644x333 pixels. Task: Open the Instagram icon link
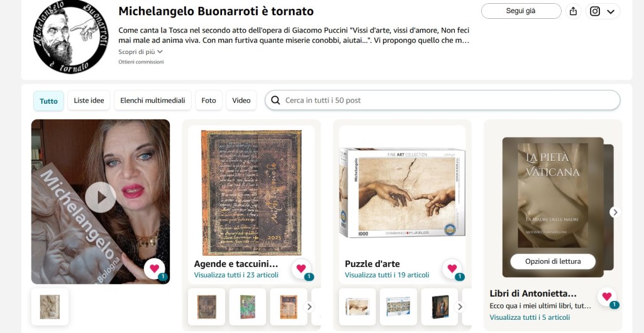(x=595, y=11)
